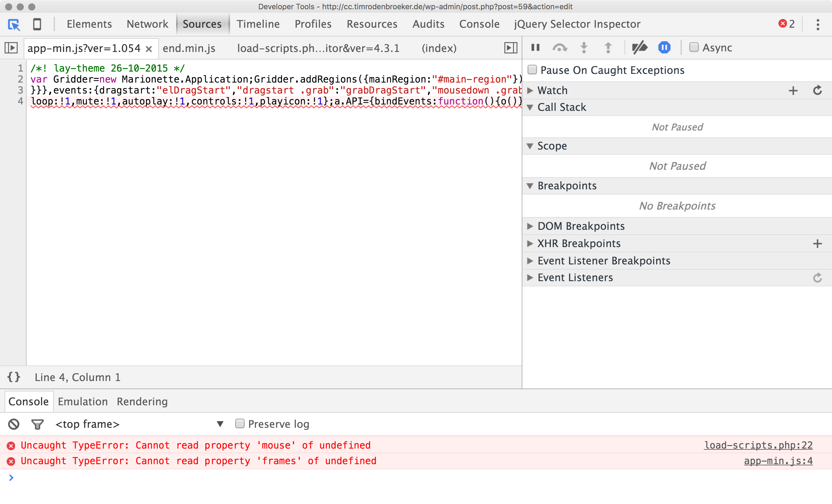
Task: Clear the console log icon
Action: (x=14, y=424)
